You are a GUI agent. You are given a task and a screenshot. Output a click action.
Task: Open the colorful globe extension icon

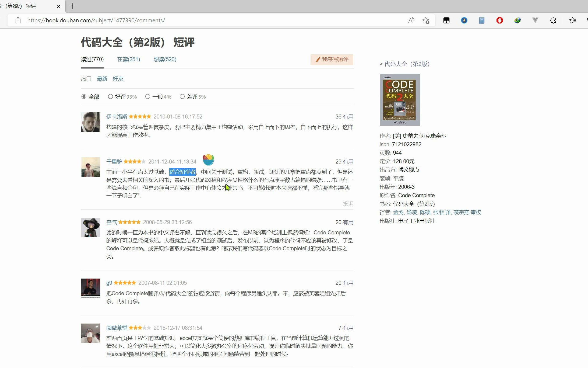pos(517,20)
